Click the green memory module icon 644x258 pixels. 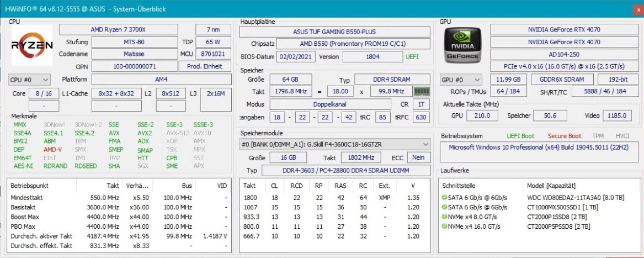point(422,91)
